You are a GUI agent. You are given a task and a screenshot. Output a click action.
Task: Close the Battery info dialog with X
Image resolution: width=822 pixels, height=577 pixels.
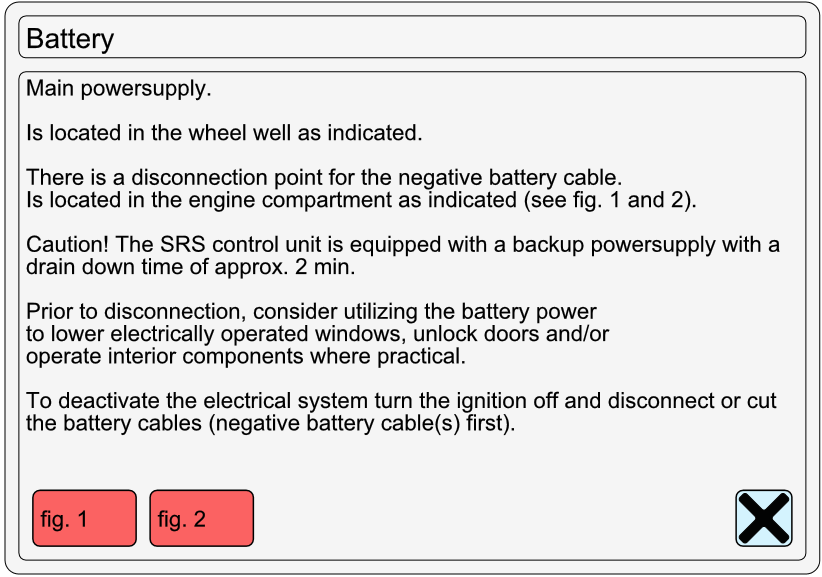click(x=764, y=518)
